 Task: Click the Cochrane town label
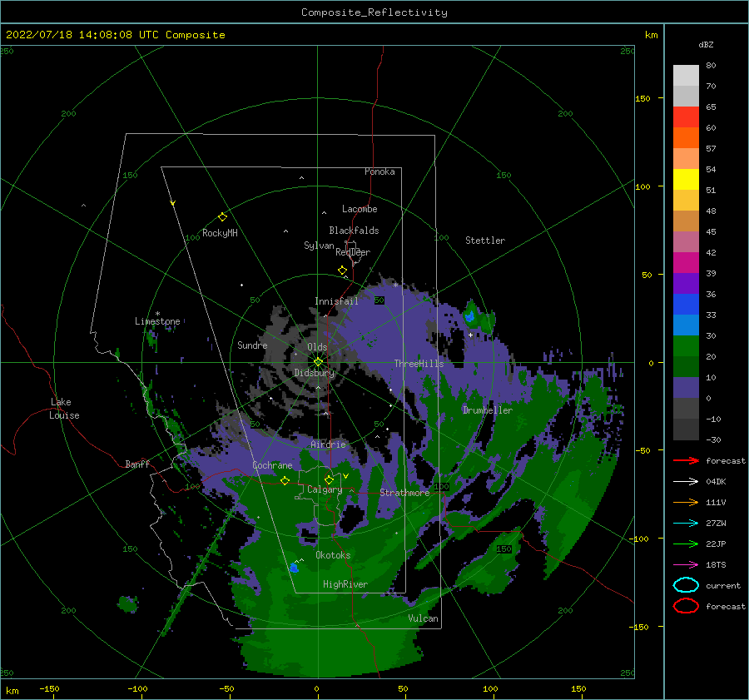[x=272, y=465]
